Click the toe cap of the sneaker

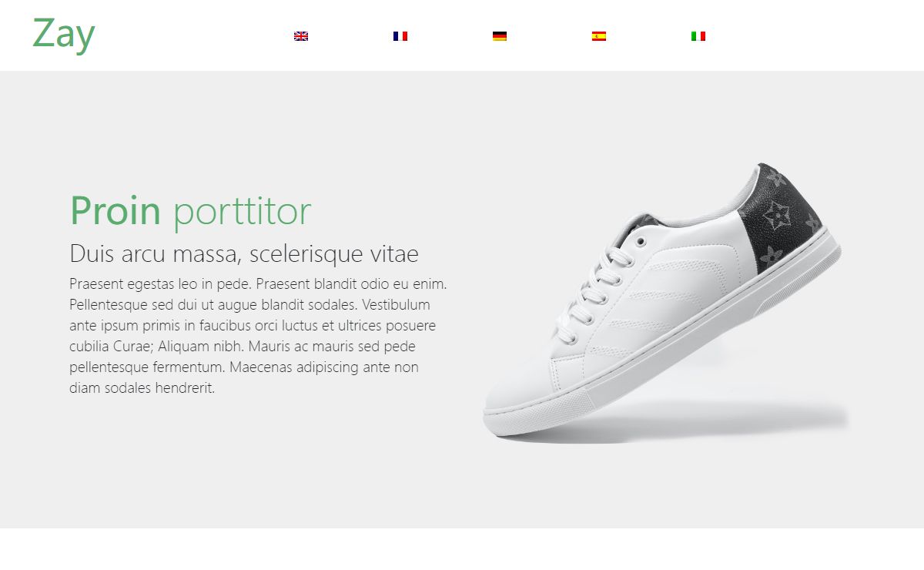[x=524, y=385]
